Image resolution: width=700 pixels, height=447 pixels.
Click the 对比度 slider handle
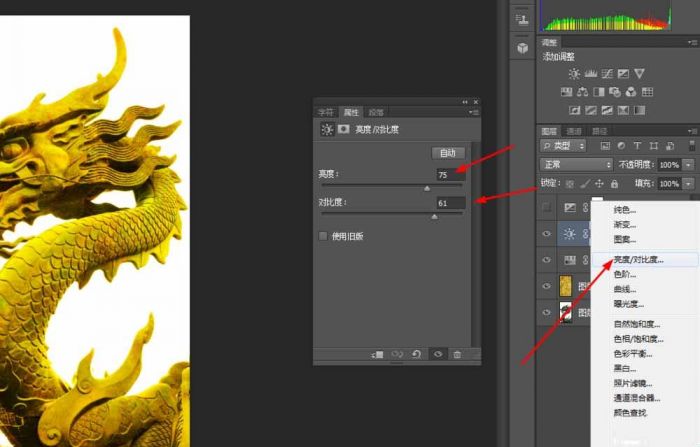point(434,217)
